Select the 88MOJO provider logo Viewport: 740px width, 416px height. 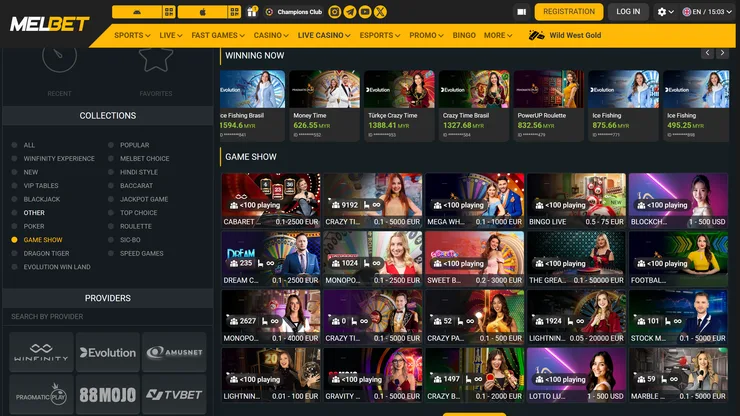pos(108,395)
